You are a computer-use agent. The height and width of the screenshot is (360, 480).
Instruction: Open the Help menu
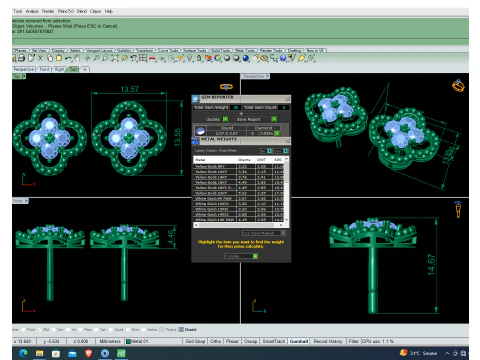tap(109, 11)
